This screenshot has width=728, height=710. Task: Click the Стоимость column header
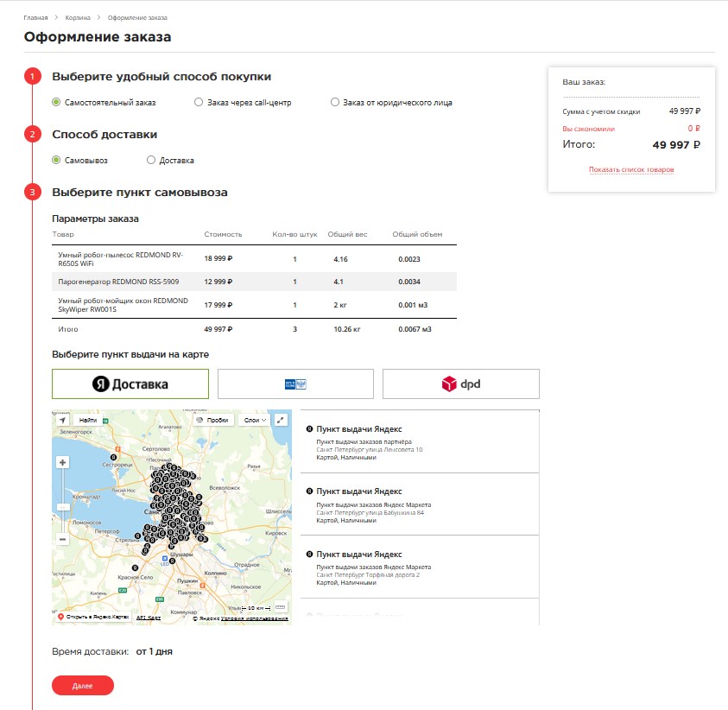(x=223, y=234)
